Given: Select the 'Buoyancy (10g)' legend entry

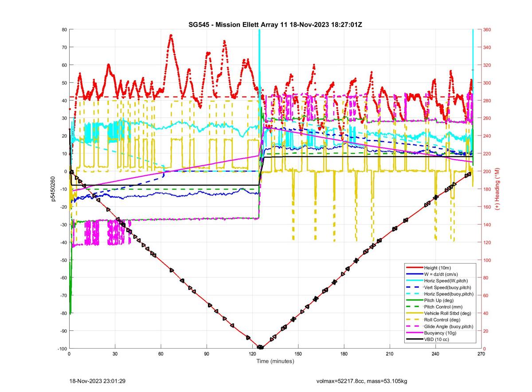Looking at the screenshot, I should [x=439, y=333].
